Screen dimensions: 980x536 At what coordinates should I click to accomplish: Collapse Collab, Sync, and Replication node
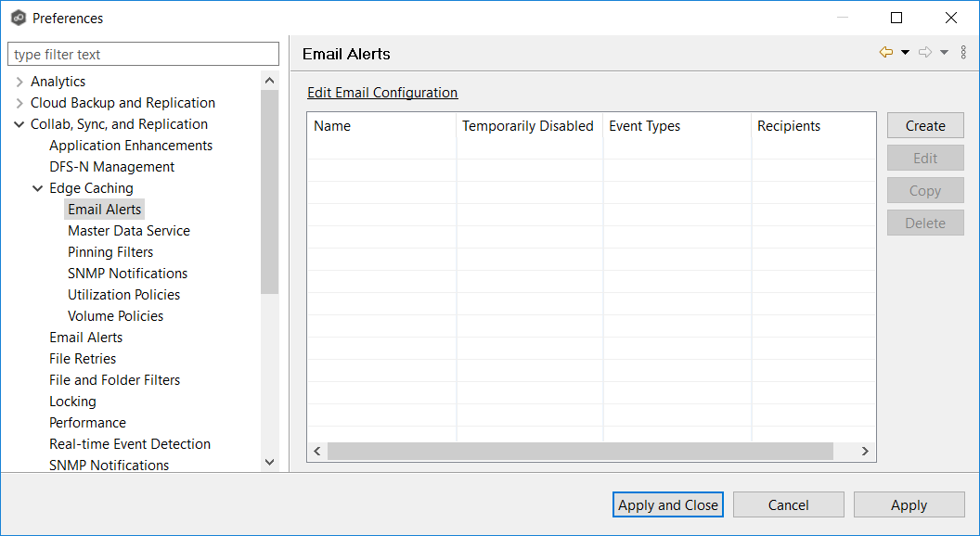pyautogui.click(x=19, y=125)
